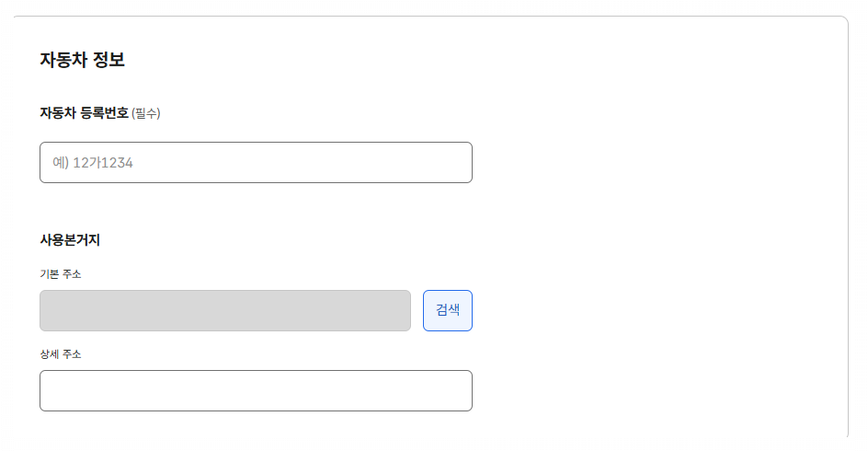Click the 기본 주소 label
868x451 pixels.
[x=61, y=273]
